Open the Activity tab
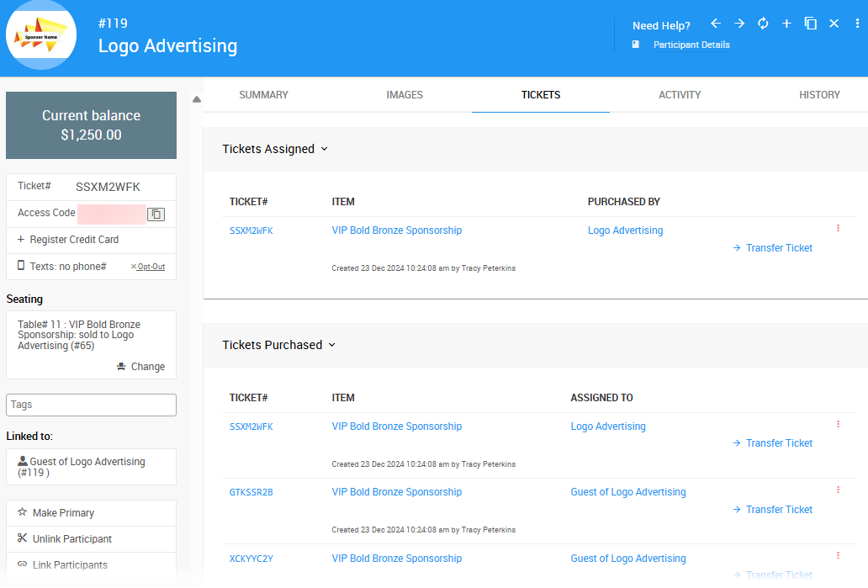This screenshot has height=588, width=868. 680,95
